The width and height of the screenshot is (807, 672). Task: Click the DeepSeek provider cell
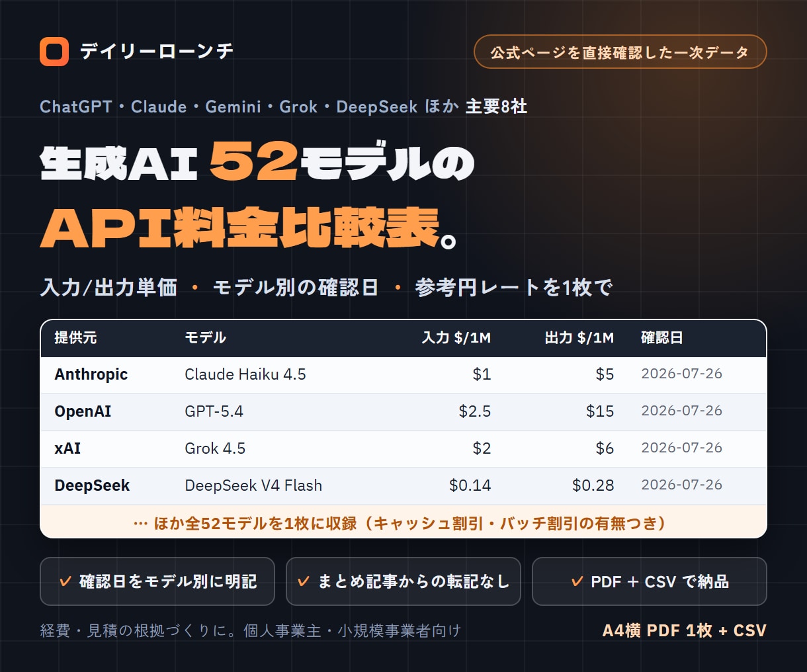tap(92, 485)
